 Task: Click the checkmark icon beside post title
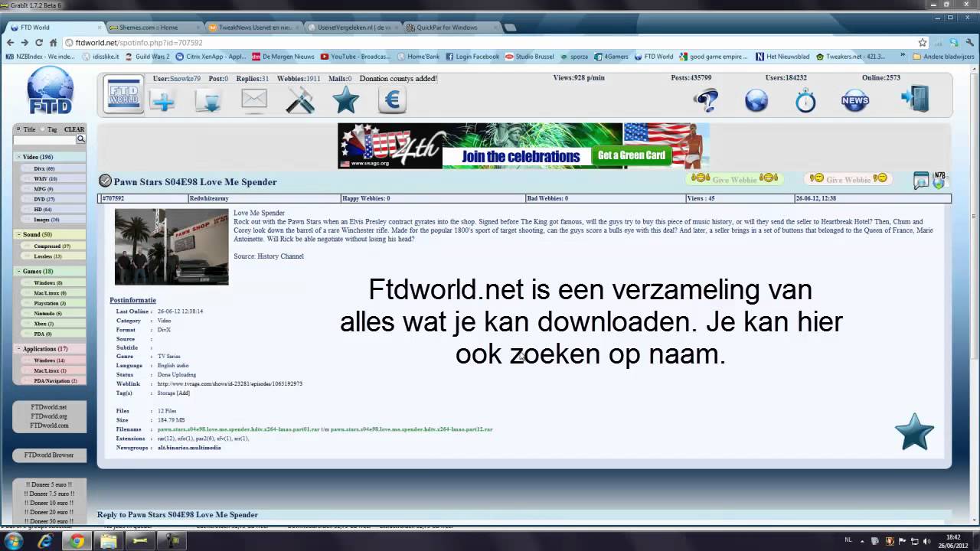click(x=105, y=181)
